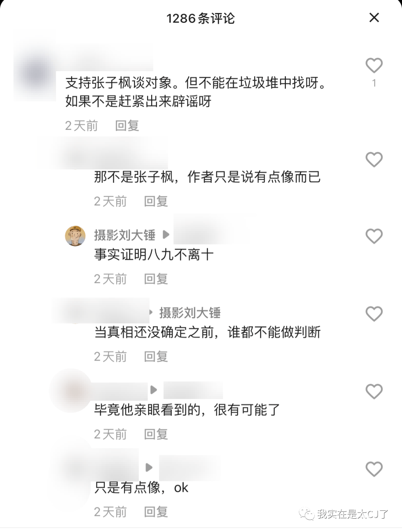Tap the heart beside 只是有点像，ok
The height and width of the screenshot is (532, 402).
pos(374,469)
